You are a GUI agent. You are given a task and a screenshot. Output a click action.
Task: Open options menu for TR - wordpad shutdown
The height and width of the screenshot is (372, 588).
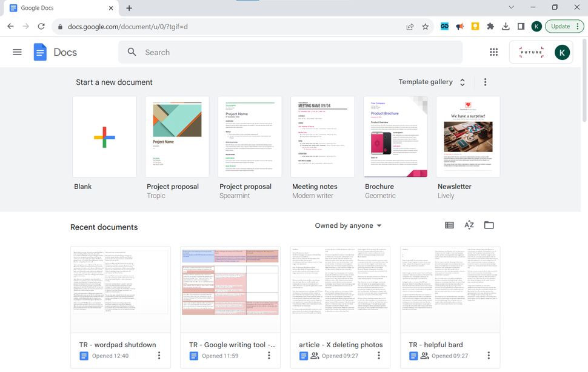[159, 356]
